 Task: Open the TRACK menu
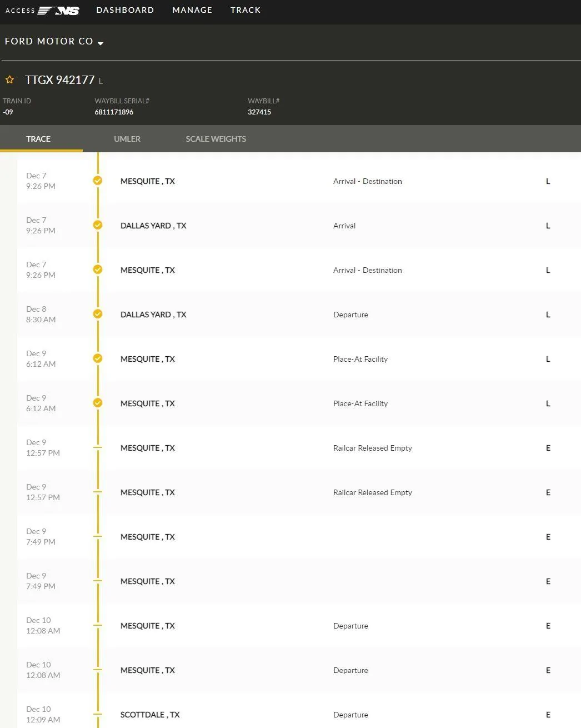(246, 10)
